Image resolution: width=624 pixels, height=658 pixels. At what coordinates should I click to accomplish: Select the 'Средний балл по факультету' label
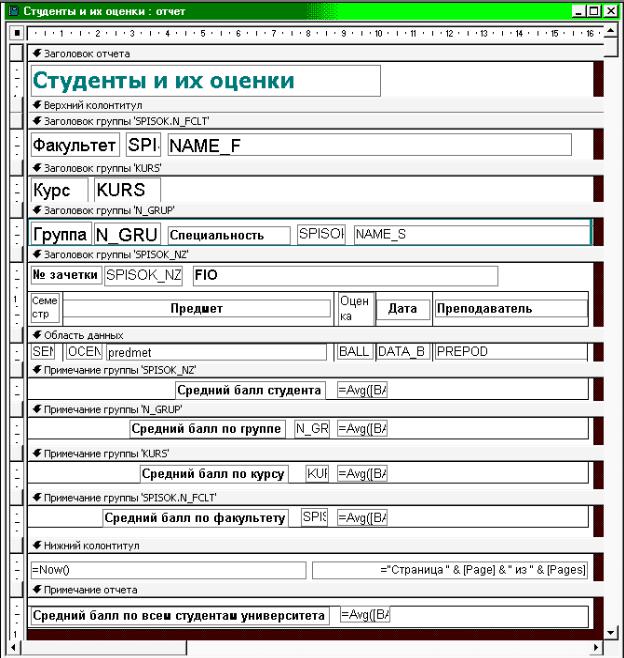click(196, 518)
